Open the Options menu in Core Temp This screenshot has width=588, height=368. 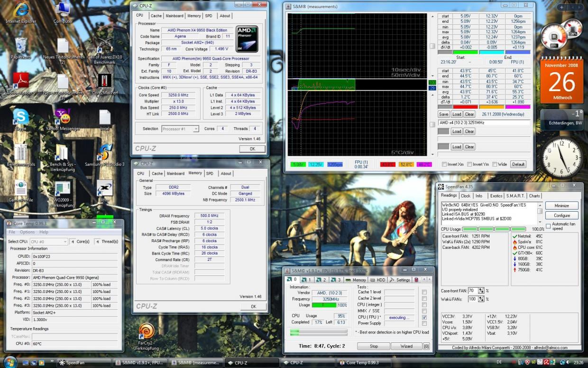[27, 232]
